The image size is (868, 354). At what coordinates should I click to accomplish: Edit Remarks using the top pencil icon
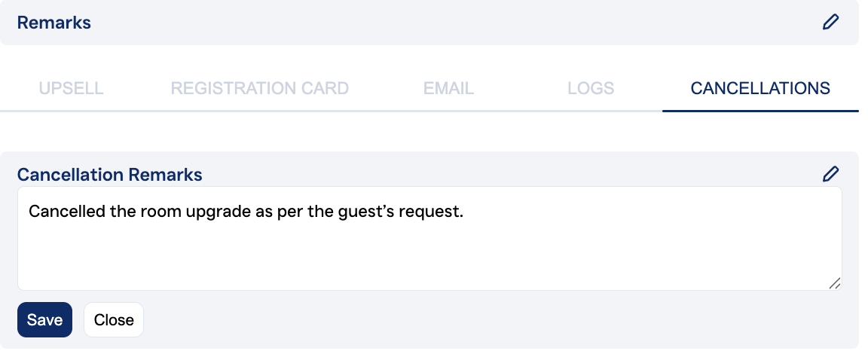(830, 22)
